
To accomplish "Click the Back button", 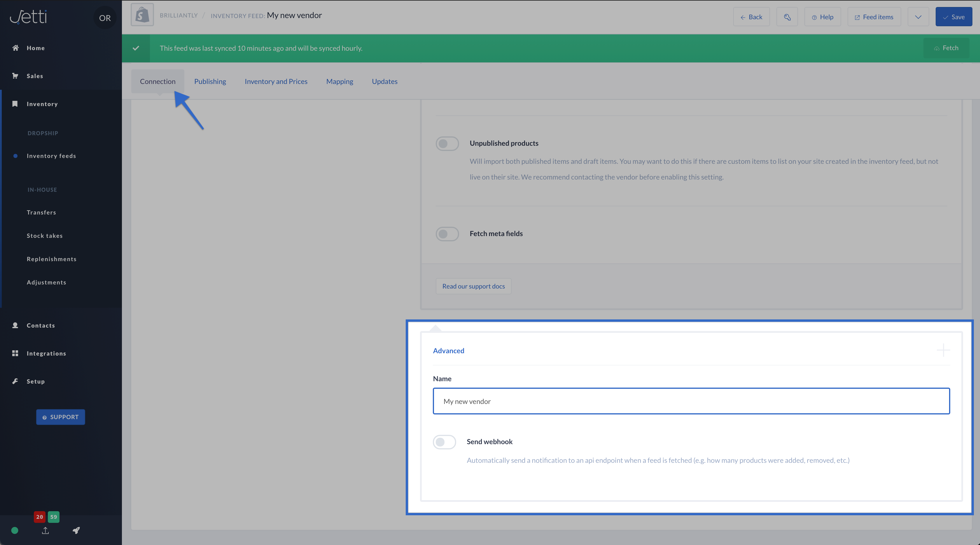I will (x=751, y=17).
